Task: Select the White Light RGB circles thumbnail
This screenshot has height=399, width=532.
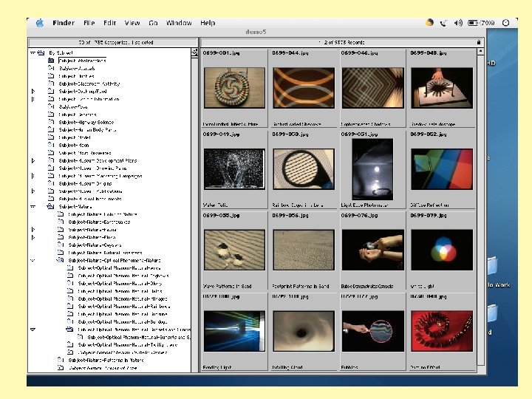Action: (441, 250)
